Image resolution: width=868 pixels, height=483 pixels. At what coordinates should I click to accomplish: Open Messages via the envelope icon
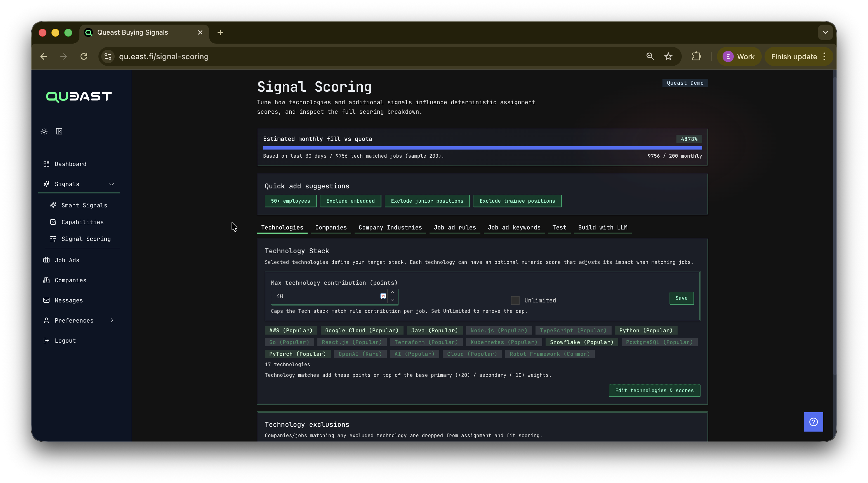(x=46, y=300)
